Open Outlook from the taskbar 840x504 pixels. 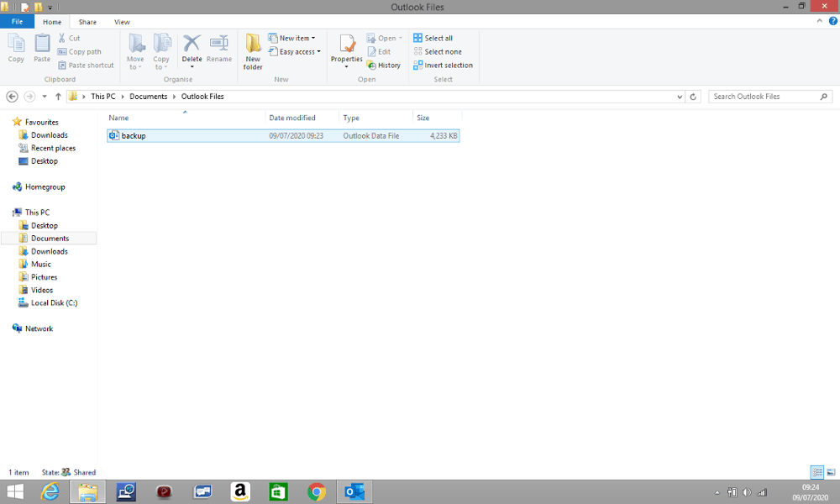click(x=354, y=491)
